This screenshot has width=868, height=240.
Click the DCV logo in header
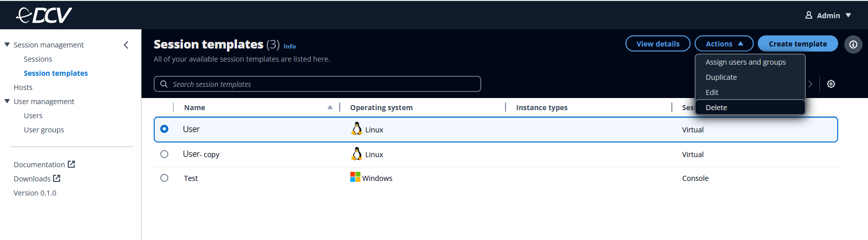click(x=44, y=15)
